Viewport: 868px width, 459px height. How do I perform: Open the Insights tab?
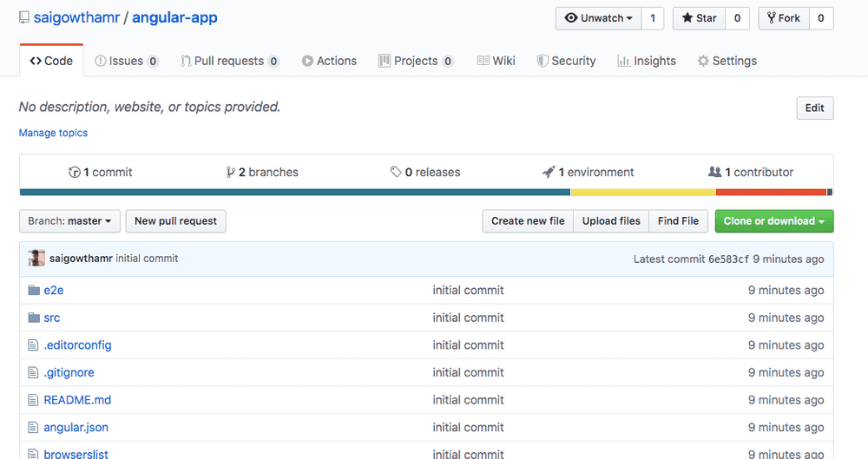point(647,61)
